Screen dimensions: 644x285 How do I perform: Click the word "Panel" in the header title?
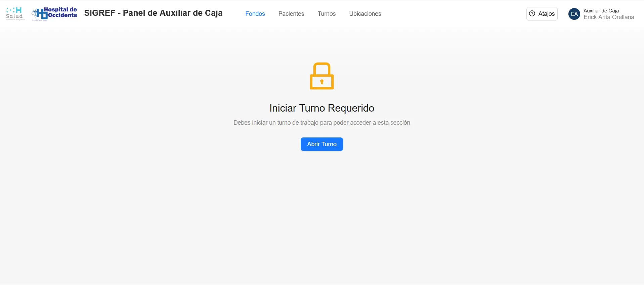coord(134,13)
